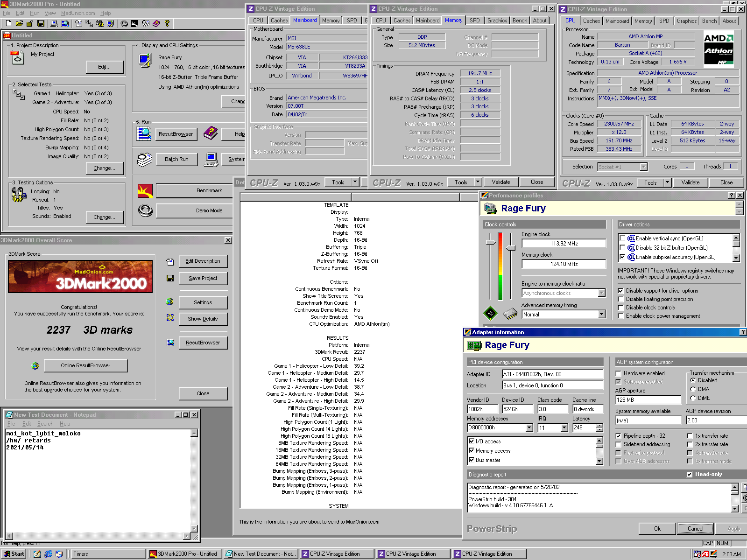Click floppy icon beside Save Project button
This screenshot has height=560, width=747.
coord(170,278)
